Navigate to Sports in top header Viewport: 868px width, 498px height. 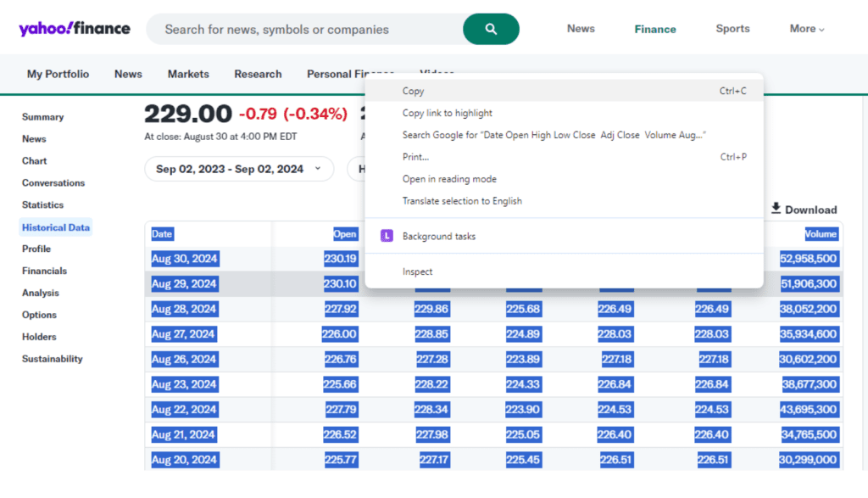[732, 29]
